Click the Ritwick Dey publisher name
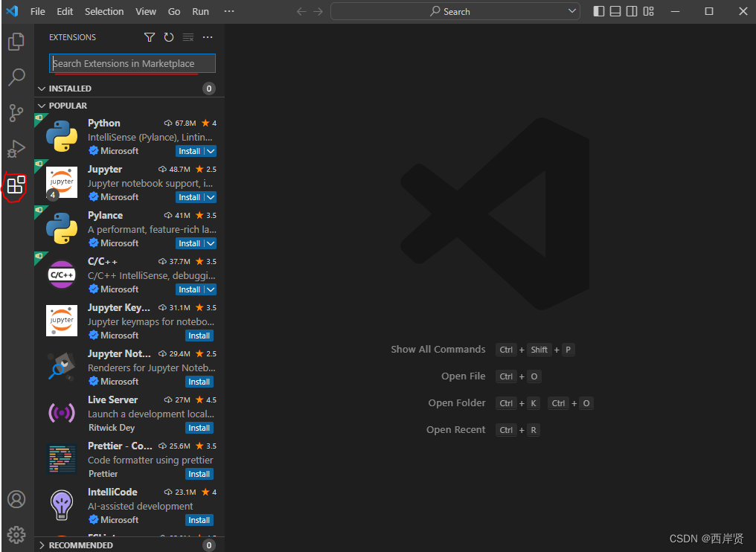The image size is (756, 552). (x=112, y=428)
